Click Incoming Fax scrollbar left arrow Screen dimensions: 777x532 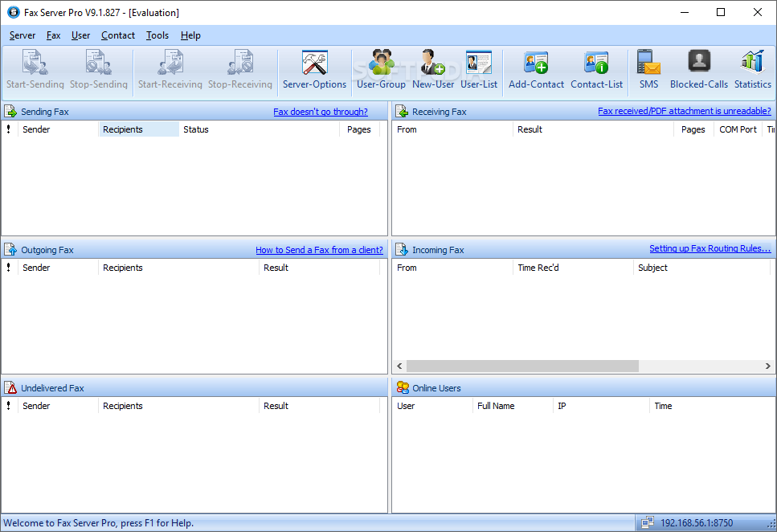[399, 366]
